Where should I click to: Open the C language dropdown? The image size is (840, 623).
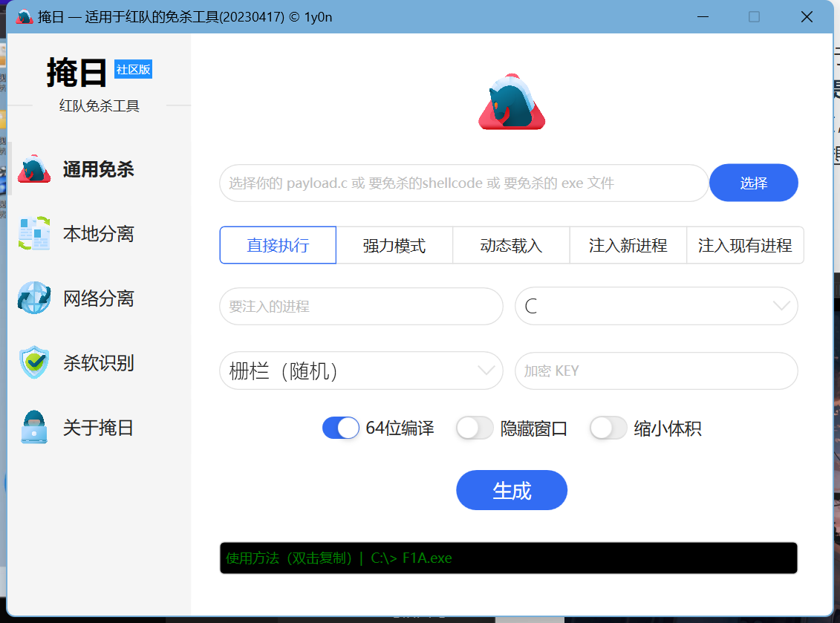(657, 307)
